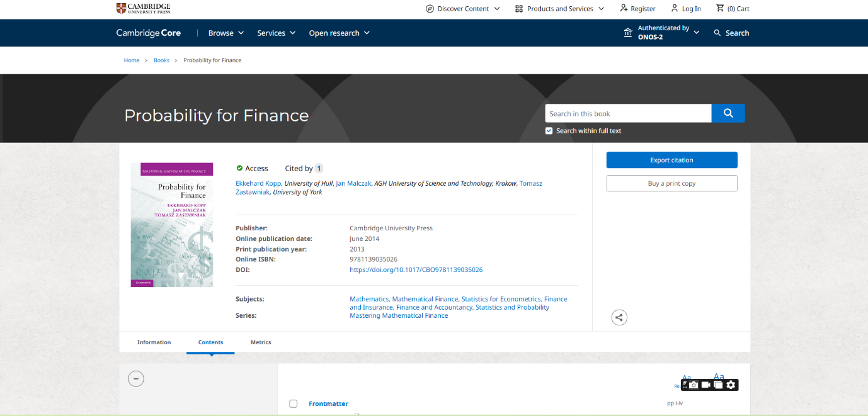Click the camera screenshot icon
868x416 pixels.
tap(694, 385)
